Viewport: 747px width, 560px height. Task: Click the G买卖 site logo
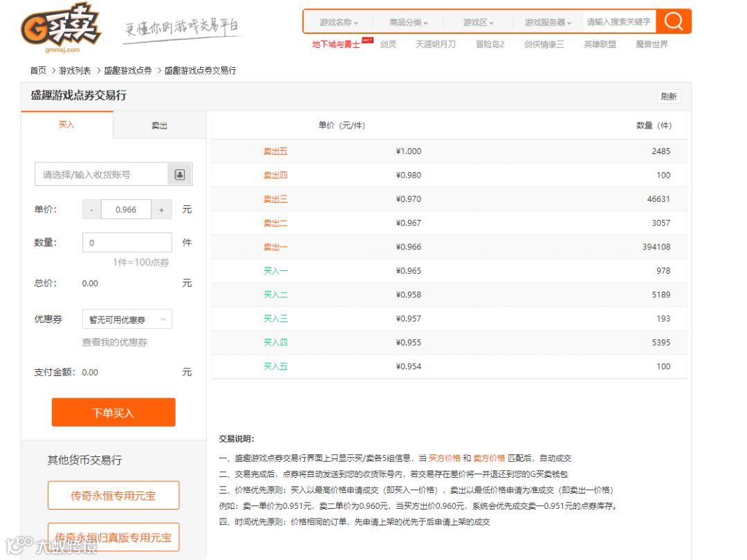60,28
